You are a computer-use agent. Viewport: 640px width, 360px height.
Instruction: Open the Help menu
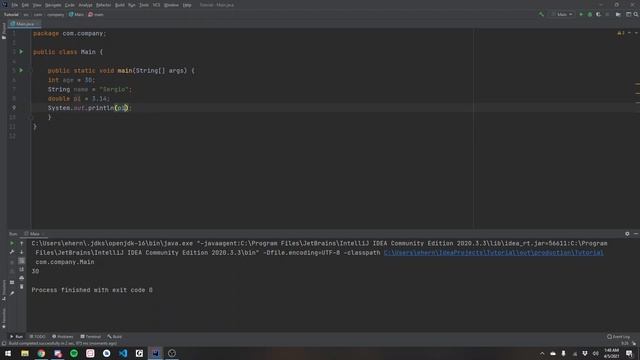pyautogui.click(x=187, y=5)
